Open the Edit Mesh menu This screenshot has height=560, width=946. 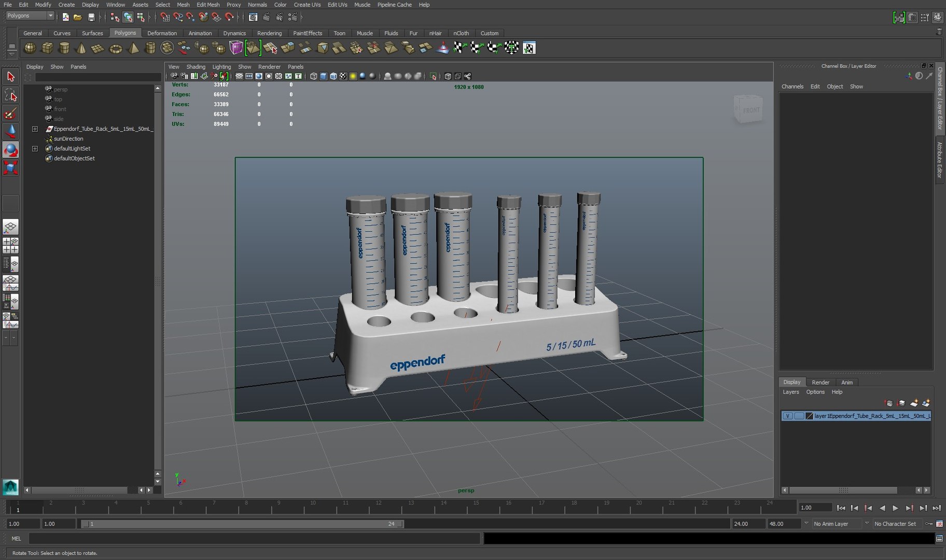(x=208, y=5)
